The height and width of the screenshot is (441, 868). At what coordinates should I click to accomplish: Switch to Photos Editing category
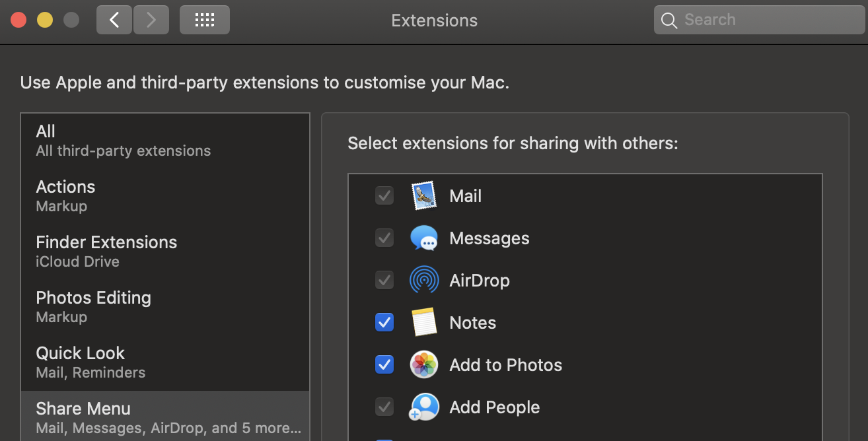165,307
